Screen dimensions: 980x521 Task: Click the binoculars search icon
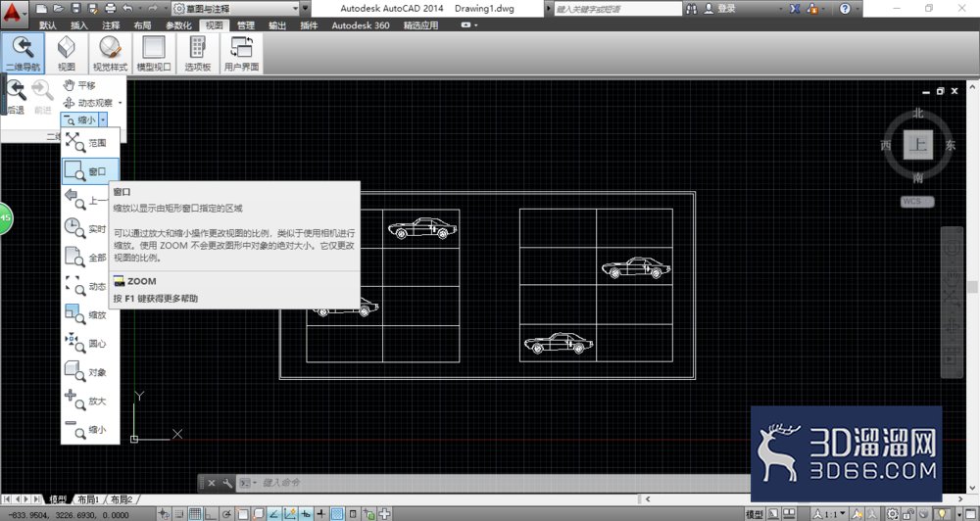click(x=691, y=9)
